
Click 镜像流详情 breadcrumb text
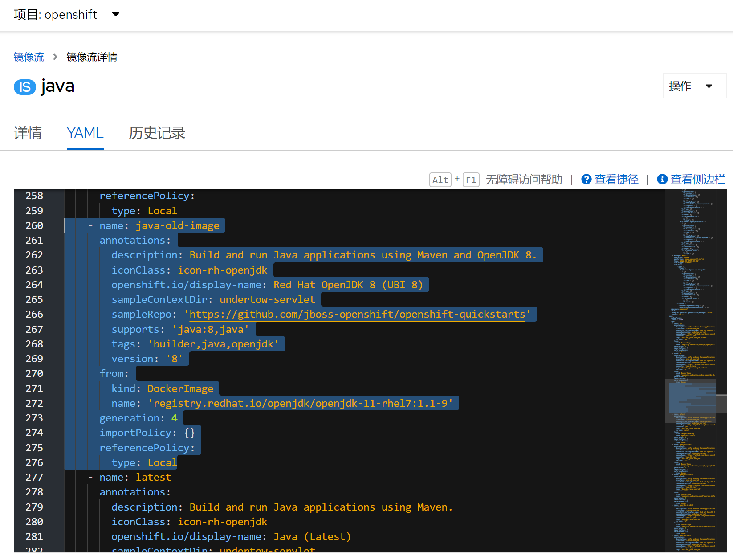click(x=92, y=57)
